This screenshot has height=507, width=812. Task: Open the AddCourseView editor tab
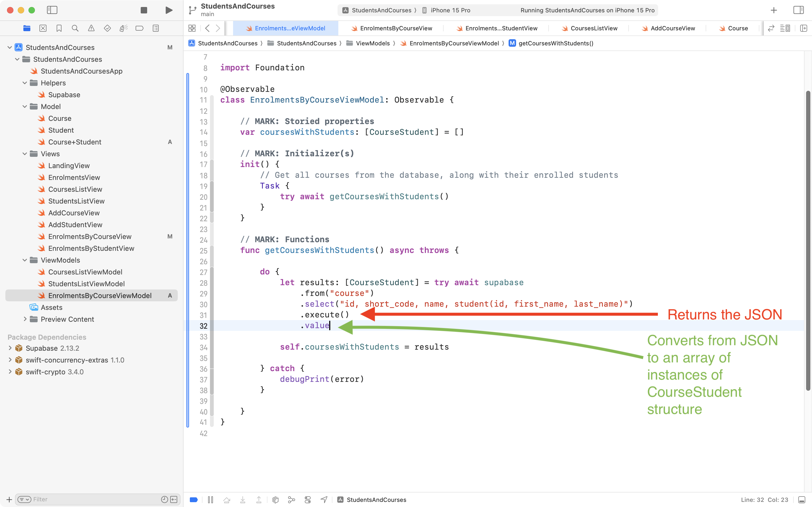pyautogui.click(x=672, y=28)
